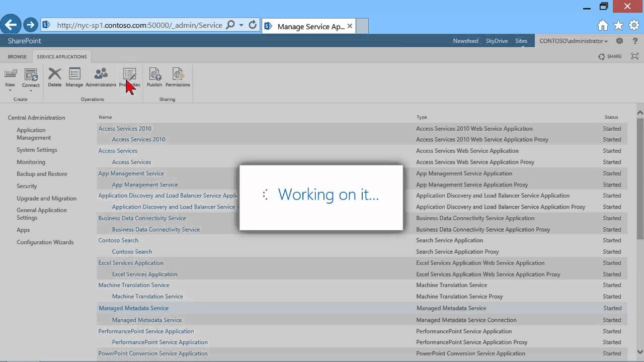The image size is (644, 362).
Task: Open the parent Business Data Connectivity Service
Action: click(142, 218)
